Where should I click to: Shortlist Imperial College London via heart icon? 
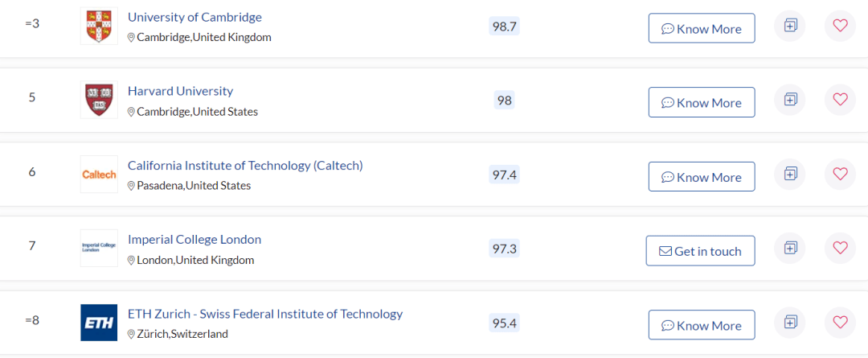tap(841, 249)
